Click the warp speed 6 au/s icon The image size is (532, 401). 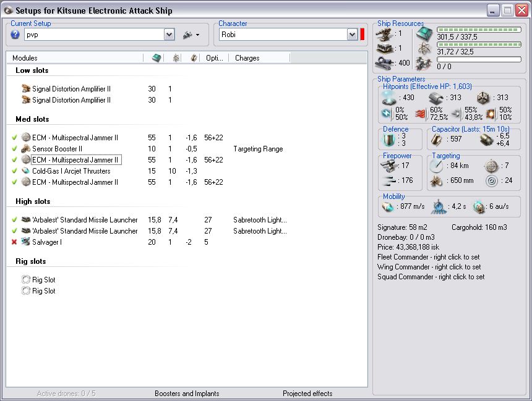click(479, 207)
